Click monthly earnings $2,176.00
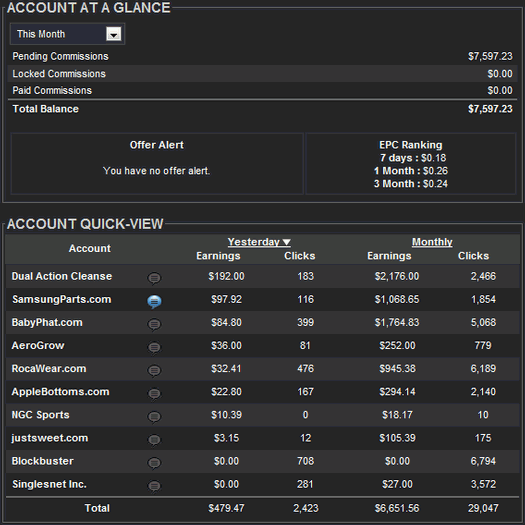This screenshot has width=525, height=525. coord(397,276)
